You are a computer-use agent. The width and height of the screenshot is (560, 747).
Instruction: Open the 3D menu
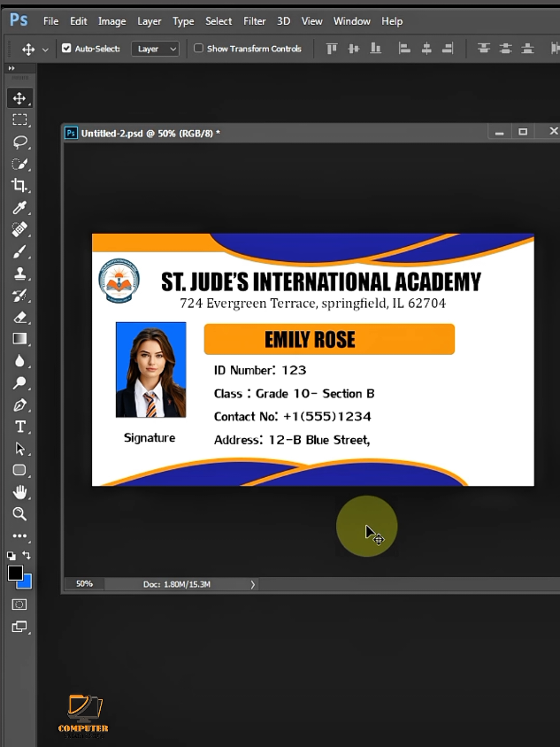[284, 21]
